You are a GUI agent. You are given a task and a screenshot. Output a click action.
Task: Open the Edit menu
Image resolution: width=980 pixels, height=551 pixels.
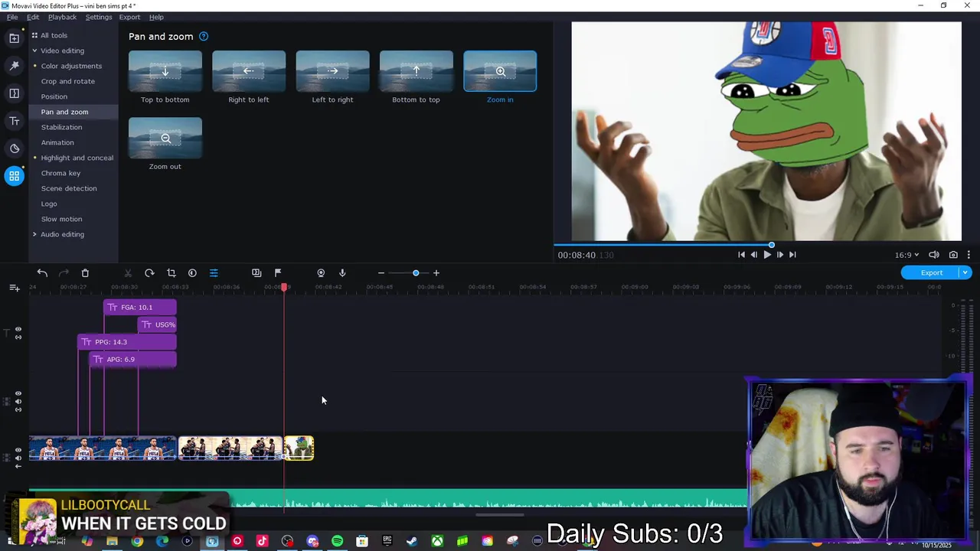(33, 17)
